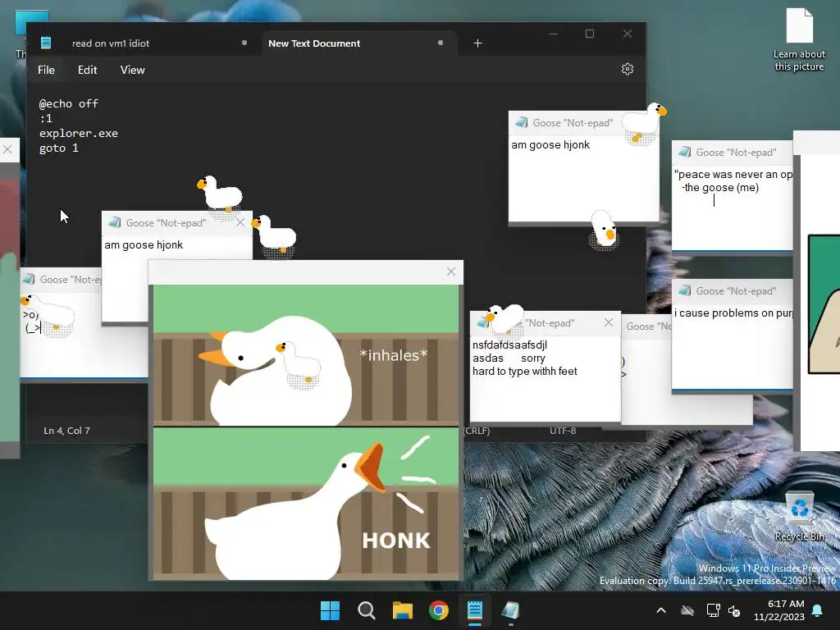The image size is (840, 630).
Task: Click the '@echo off' line
Action: [x=69, y=104]
